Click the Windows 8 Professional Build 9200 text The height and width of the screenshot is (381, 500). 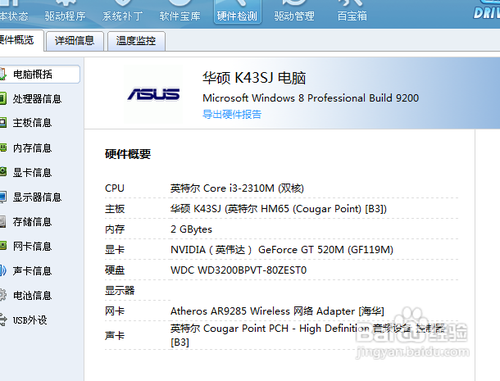pyautogui.click(x=311, y=98)
